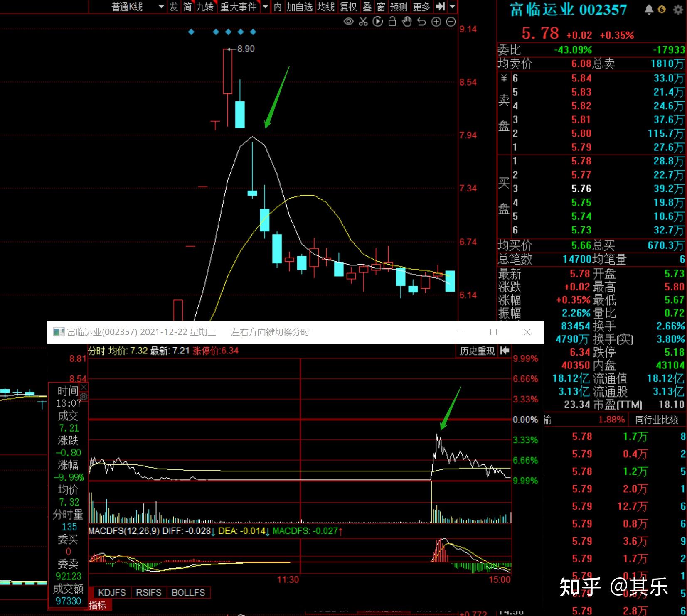Viewport: 687px width, 616px height.
Task: Switch to the KDJFS indicator tab
Action: [x=112, y=592]
